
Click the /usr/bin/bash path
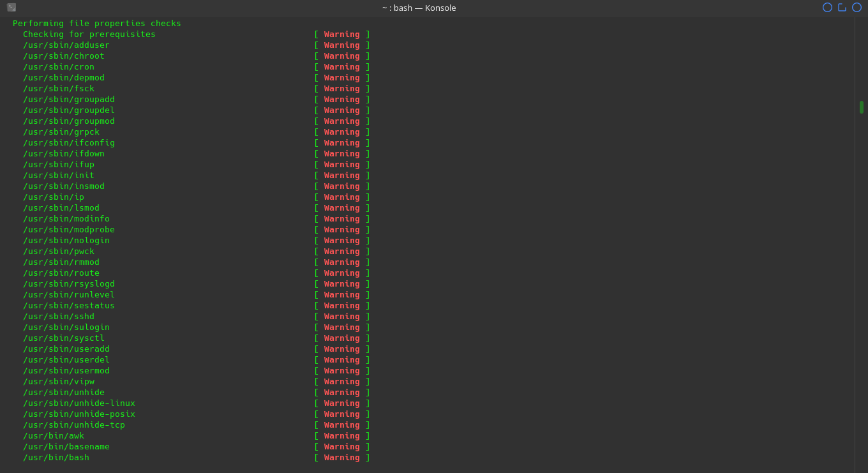pos(56,458)
